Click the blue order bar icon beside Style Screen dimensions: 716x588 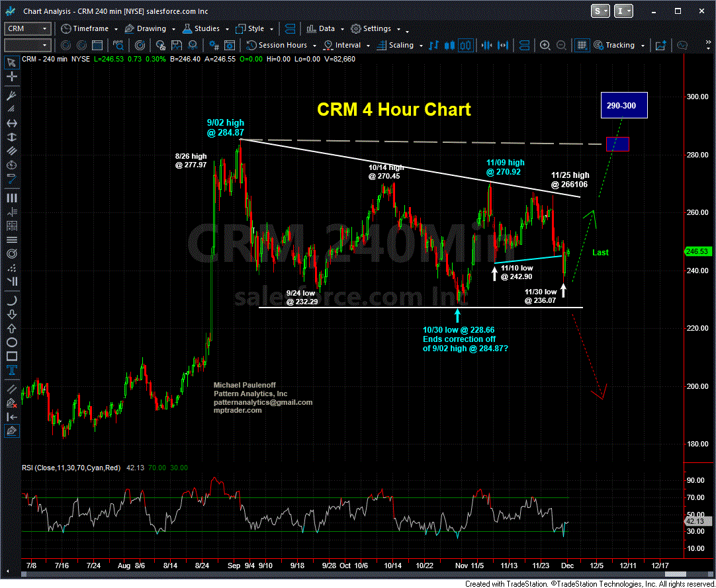(290, 28)
